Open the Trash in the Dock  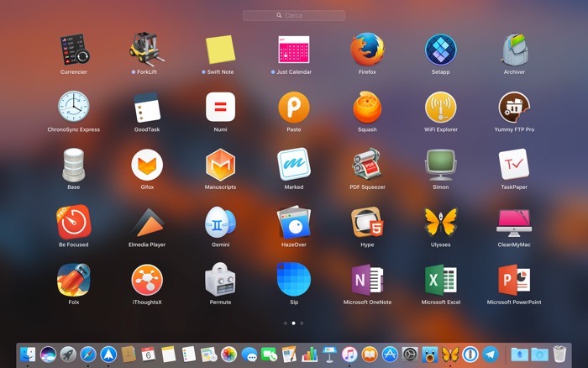[x=559, y=354]
